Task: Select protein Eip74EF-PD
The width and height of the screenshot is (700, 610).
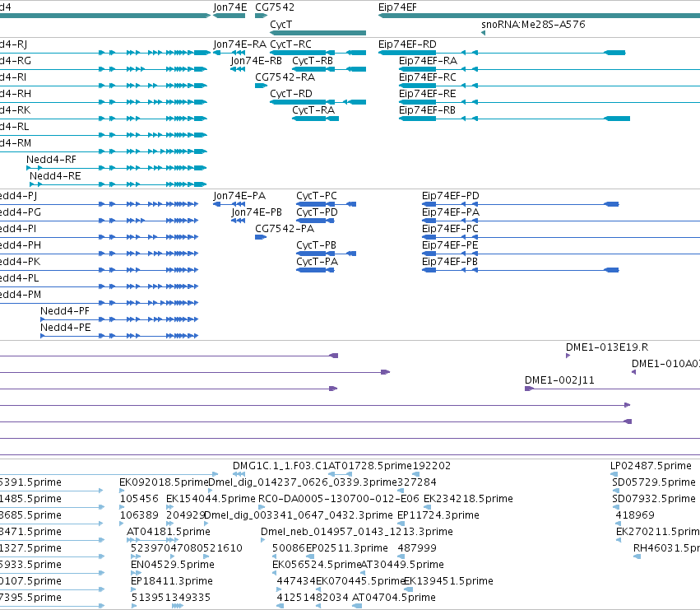Action: point(451,196)
